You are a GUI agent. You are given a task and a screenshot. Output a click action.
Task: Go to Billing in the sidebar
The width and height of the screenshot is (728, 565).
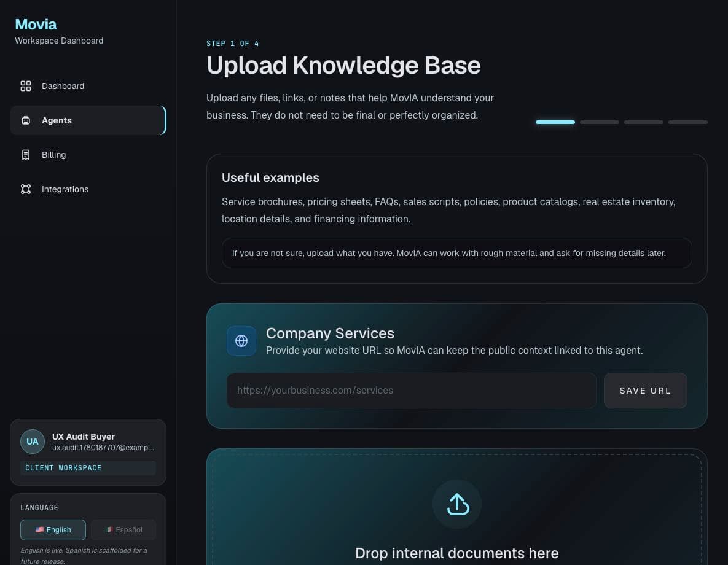[88, 155]
